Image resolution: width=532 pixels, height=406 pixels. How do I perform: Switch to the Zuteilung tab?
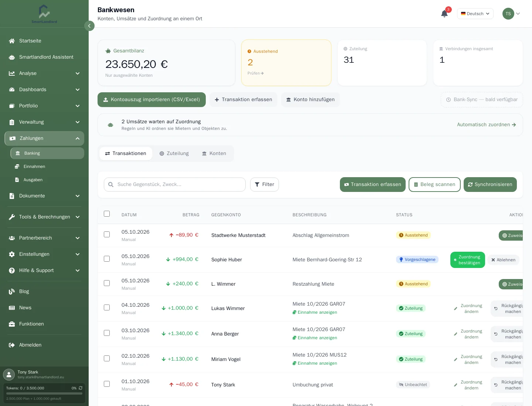point(174,154)
